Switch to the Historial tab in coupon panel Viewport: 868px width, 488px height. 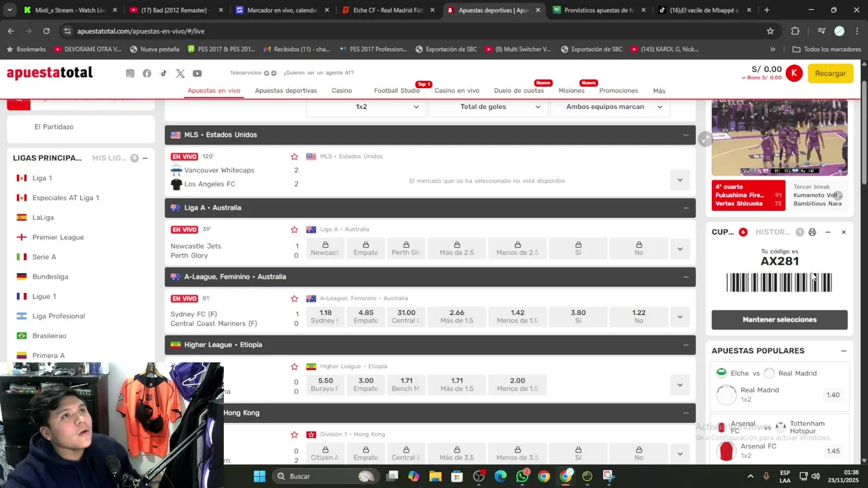[773, 232]
